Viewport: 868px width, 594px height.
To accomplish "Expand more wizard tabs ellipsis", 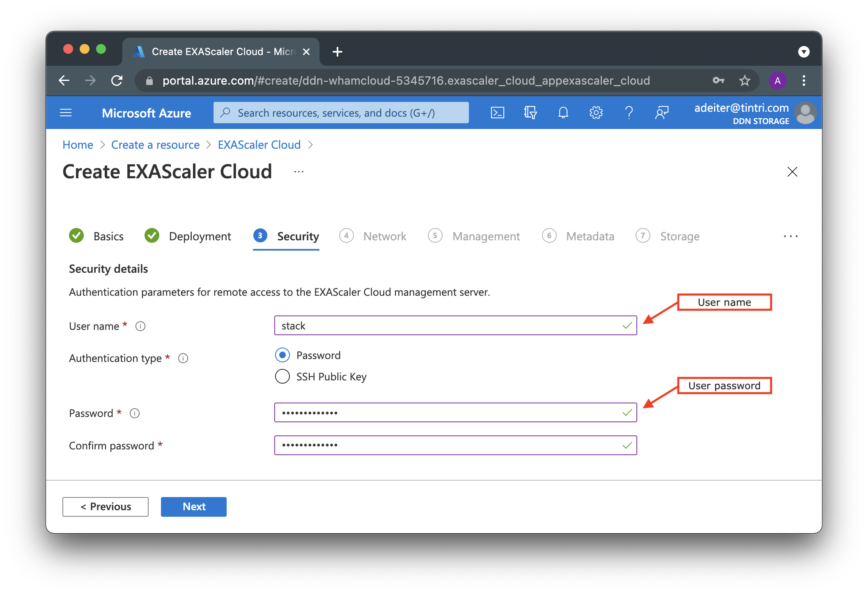I will pos(790,236).
